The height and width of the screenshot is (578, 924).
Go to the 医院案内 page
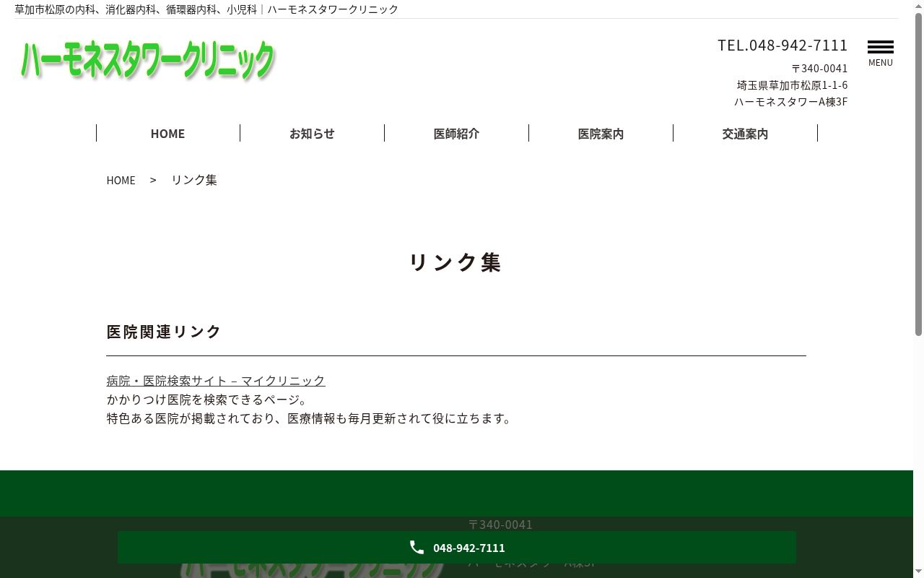(601, 134)
